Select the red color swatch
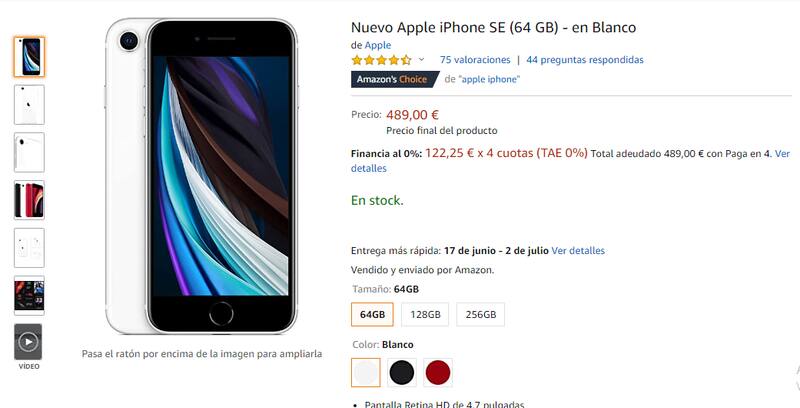 438,373
